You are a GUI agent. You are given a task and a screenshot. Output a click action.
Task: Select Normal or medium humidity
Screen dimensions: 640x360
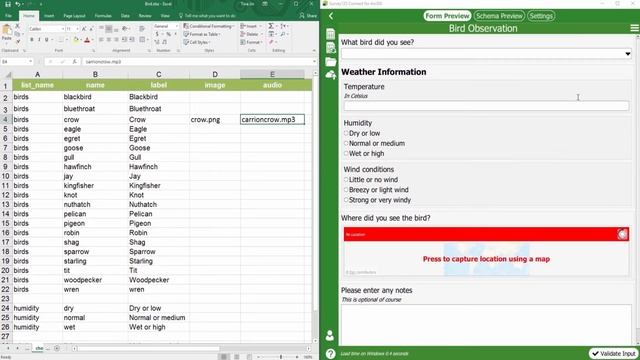346,143
